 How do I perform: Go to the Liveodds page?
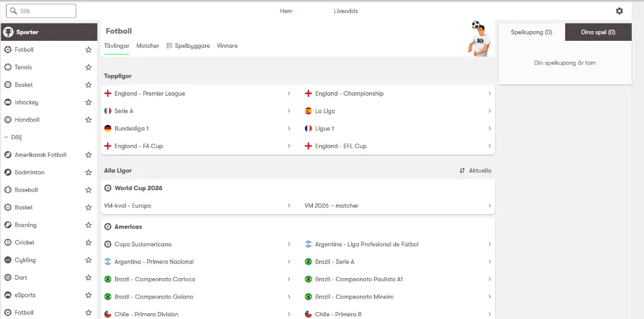pyautogui.click(x=346, y=11)
